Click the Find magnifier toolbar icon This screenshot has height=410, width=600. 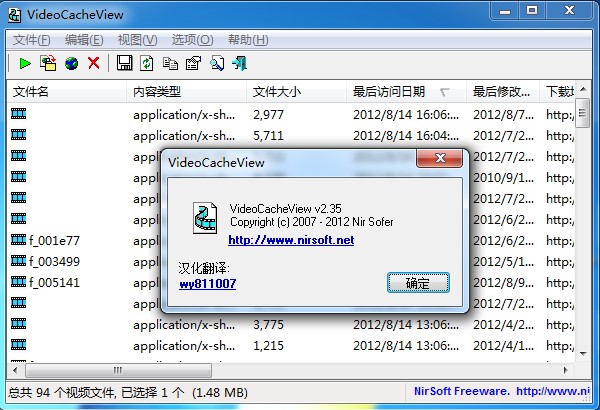coord(217,63)
